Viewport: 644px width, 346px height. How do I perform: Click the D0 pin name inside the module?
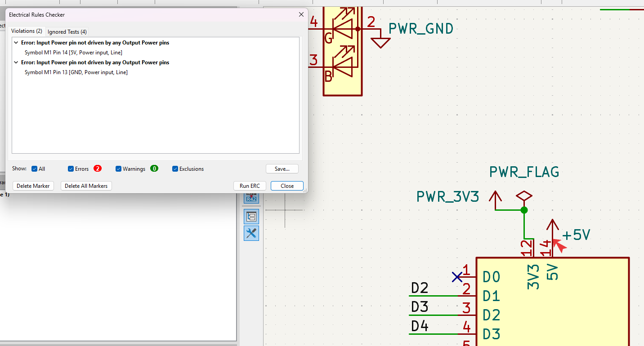coord(492,277)
